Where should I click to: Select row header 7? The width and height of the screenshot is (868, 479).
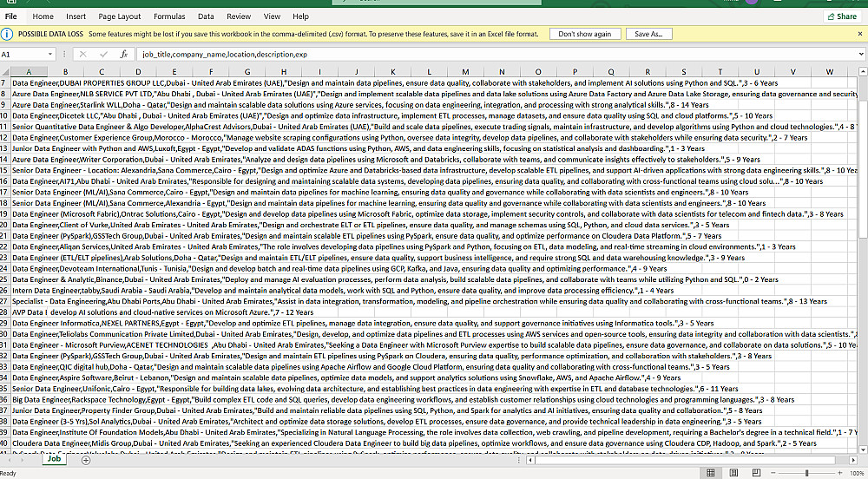[x=4, y=83]
